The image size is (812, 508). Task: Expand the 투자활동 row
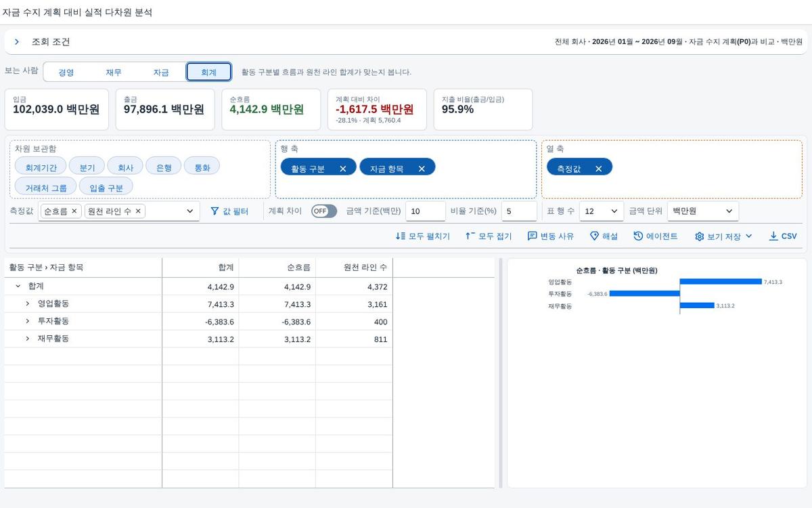(27, 321)
